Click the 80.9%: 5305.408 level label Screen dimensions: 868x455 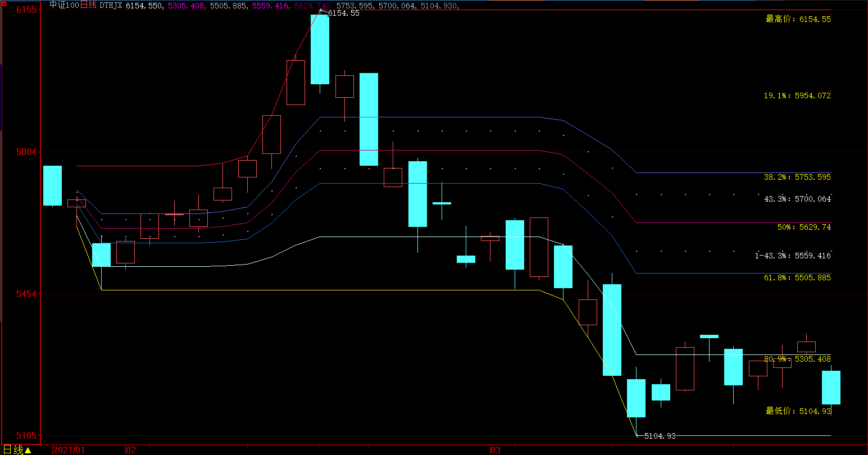(x=797, y=359)
